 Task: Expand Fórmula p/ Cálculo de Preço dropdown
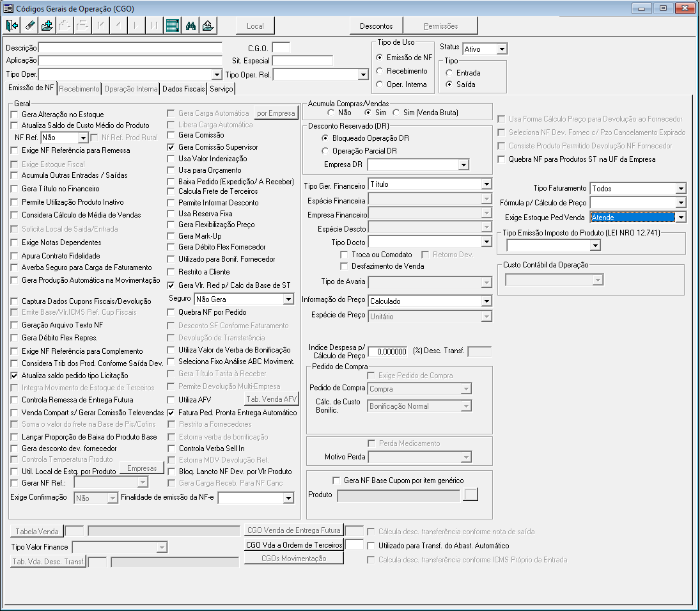coord(681,203)
